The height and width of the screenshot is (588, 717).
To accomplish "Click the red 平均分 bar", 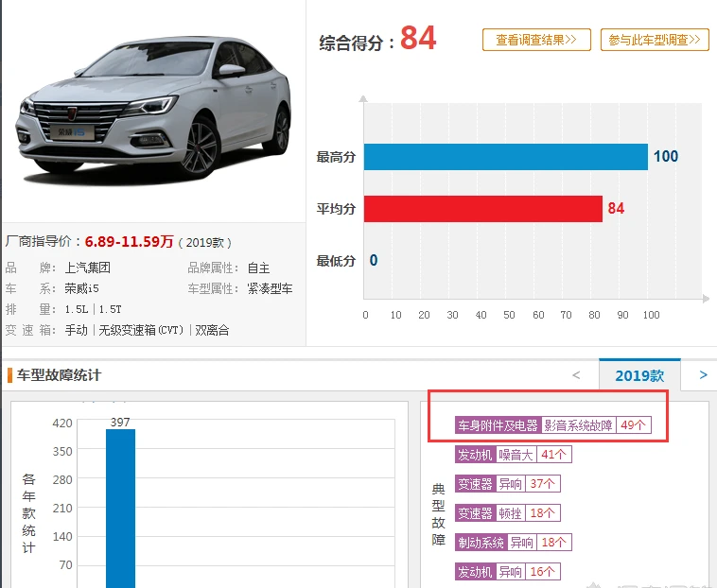I will click(482, 209).
